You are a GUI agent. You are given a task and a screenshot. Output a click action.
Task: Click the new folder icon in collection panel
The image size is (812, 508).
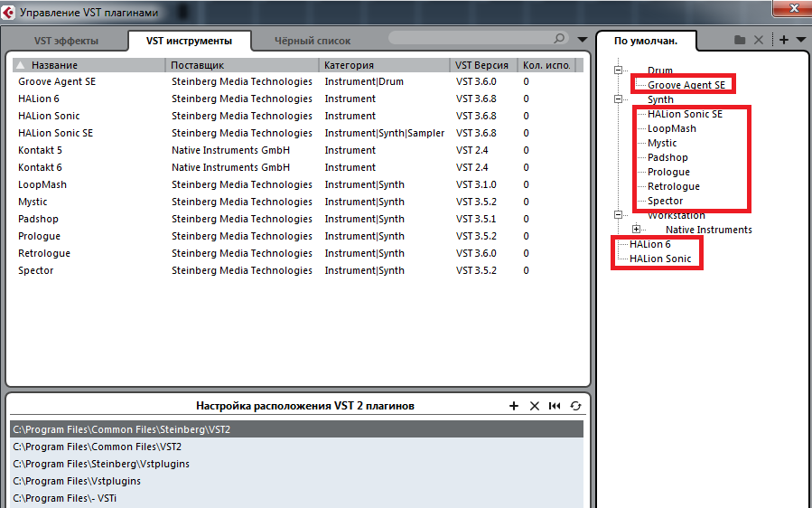click(x=740, y=40)
